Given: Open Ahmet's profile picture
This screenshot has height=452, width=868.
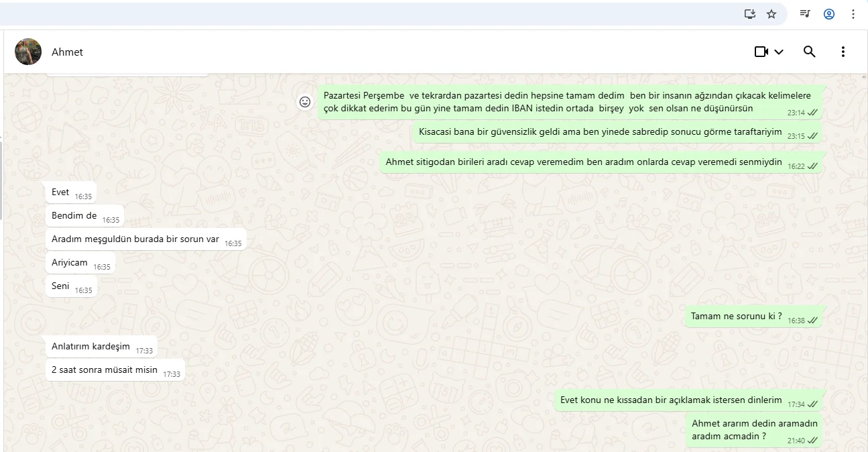Looking at the screenshot, I should pyautogui.click(x=28, y=52).
